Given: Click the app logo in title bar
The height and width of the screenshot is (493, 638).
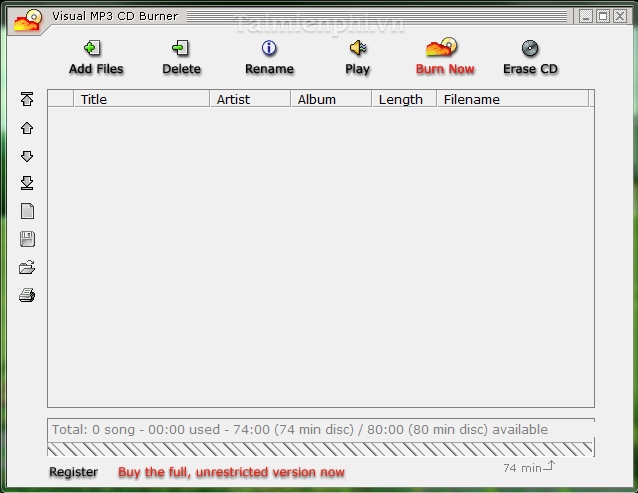Looking at the screenshot, I should coord(28,21).
